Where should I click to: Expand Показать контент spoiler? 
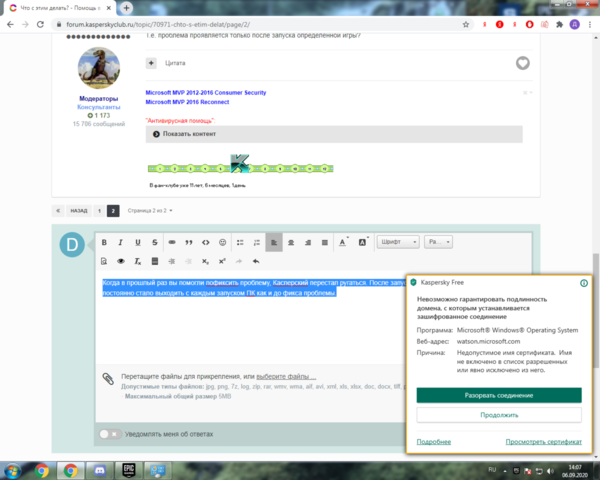[334, 134]
